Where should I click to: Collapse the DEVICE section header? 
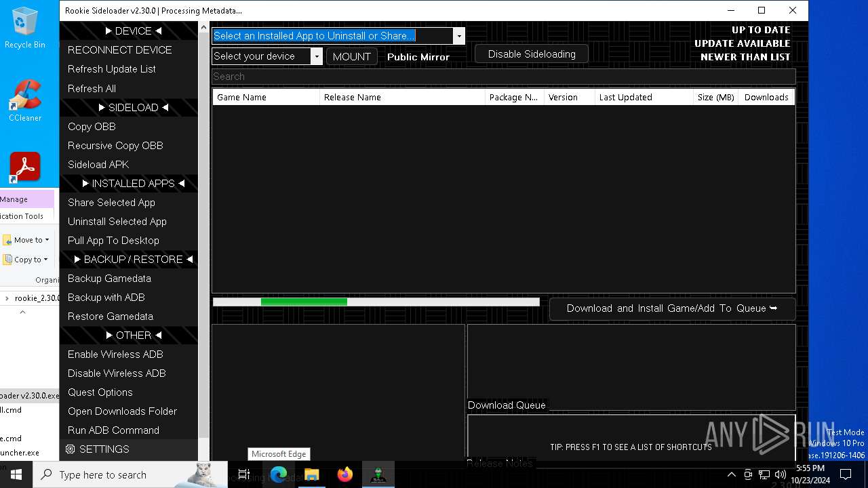pyautogui.click(x=133, y=31)
